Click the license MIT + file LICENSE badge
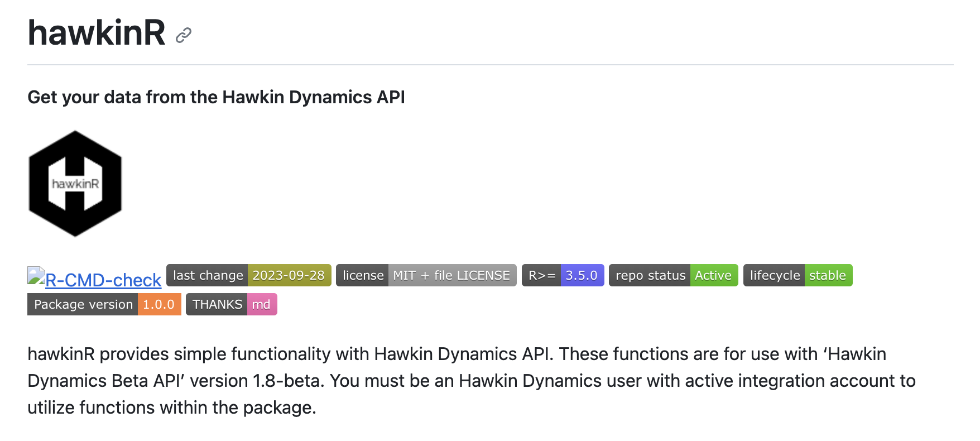The width and height of the screenshot is (980, 441). [426, 275]
